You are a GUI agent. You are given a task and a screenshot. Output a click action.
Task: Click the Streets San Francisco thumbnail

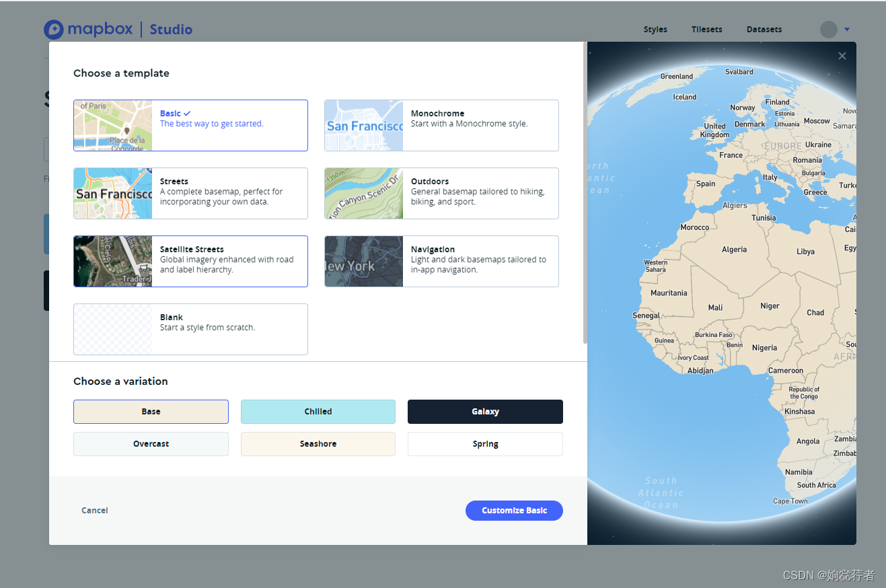[x=113, y=194]
